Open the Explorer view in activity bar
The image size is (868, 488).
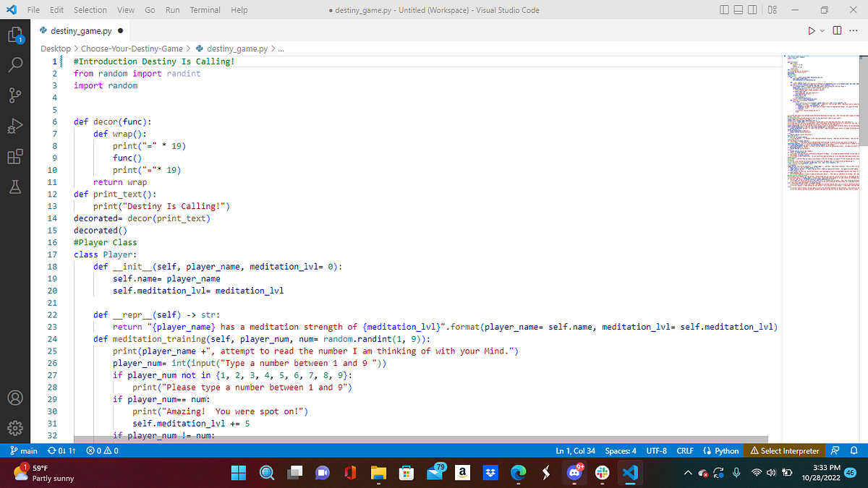pos(15,35)
